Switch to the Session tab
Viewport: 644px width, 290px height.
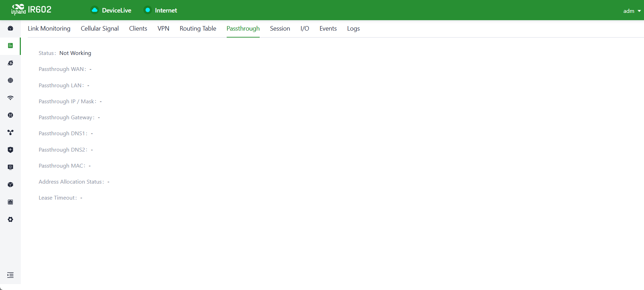pos(280,29)
